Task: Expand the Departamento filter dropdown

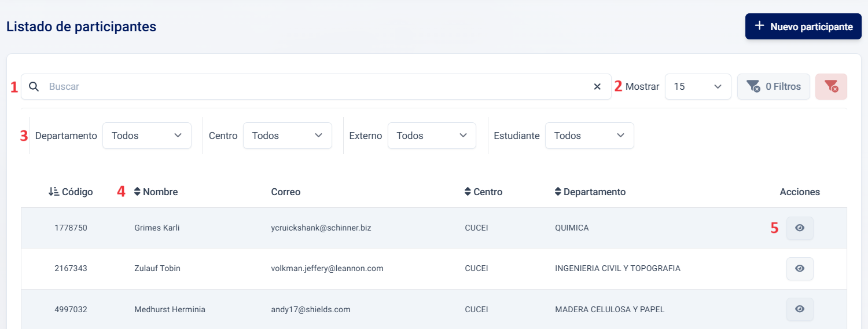Action: tap(147, 136)
